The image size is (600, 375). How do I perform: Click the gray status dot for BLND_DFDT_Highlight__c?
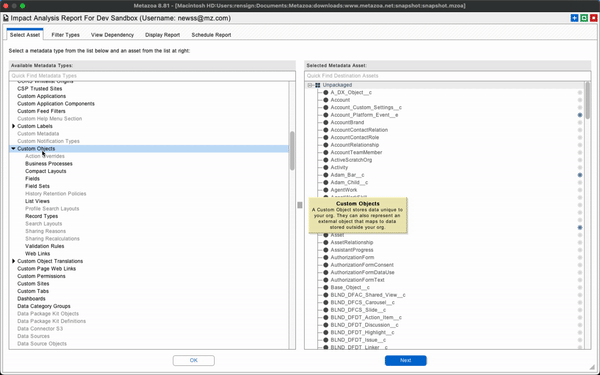(580, 333)
